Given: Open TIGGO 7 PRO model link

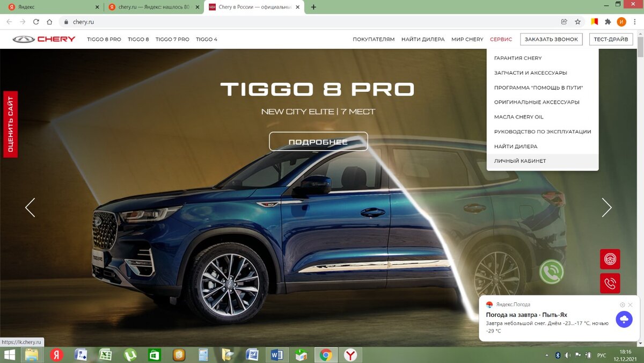Looking at the screenshot, I should tap(172, 39).
